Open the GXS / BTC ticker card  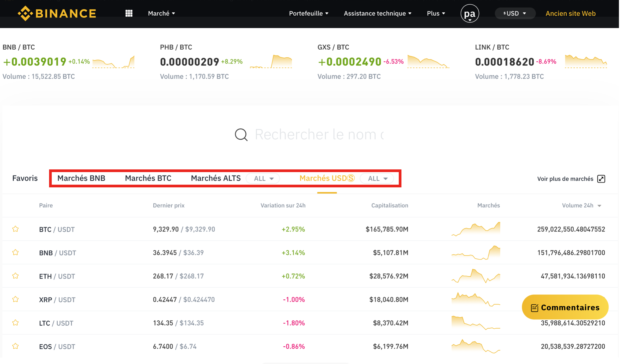[x=384, y=62]
